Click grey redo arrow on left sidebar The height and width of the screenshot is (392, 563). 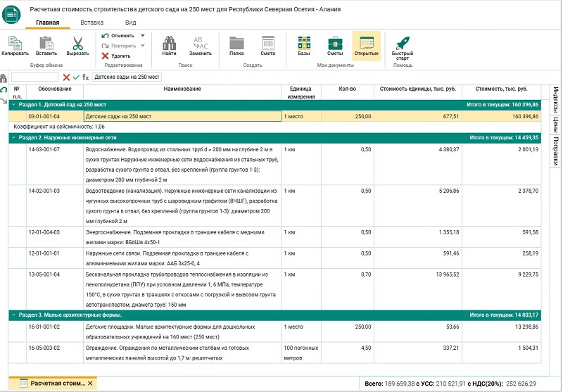[4, 101]
